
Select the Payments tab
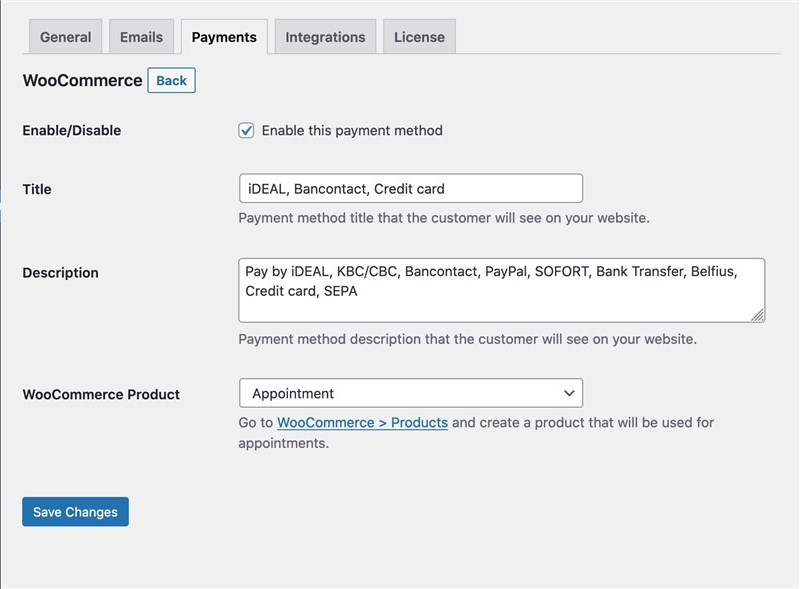[224, 37]
